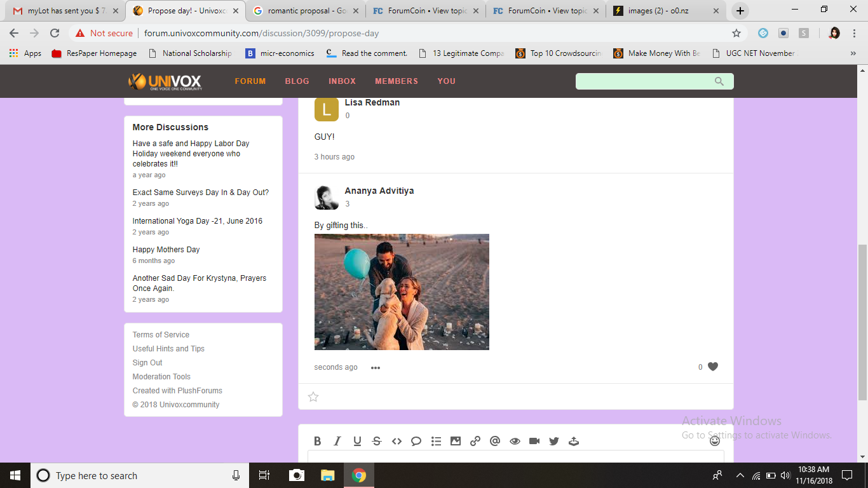This screenshot has height=488, width=868.
Task: Insert bulleted list in editor
Action: (x=436, y=441)
